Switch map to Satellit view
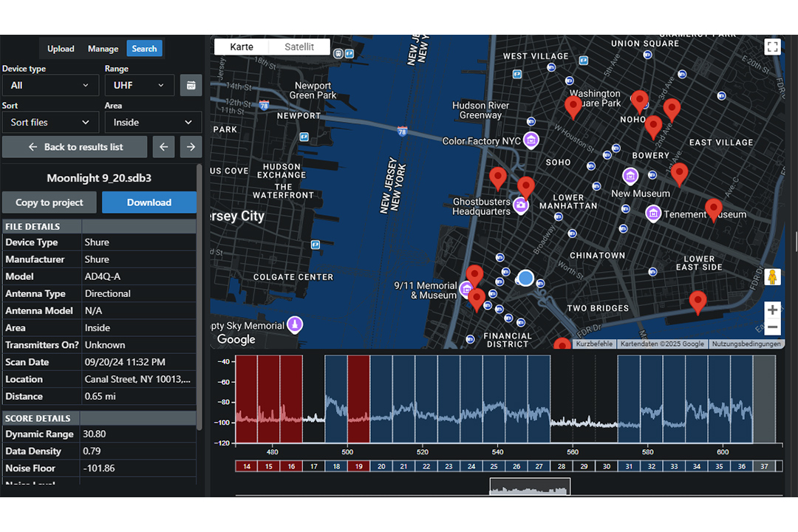Image resolution: width=798 pixels, height=532 pixels. tap(299, 47)
